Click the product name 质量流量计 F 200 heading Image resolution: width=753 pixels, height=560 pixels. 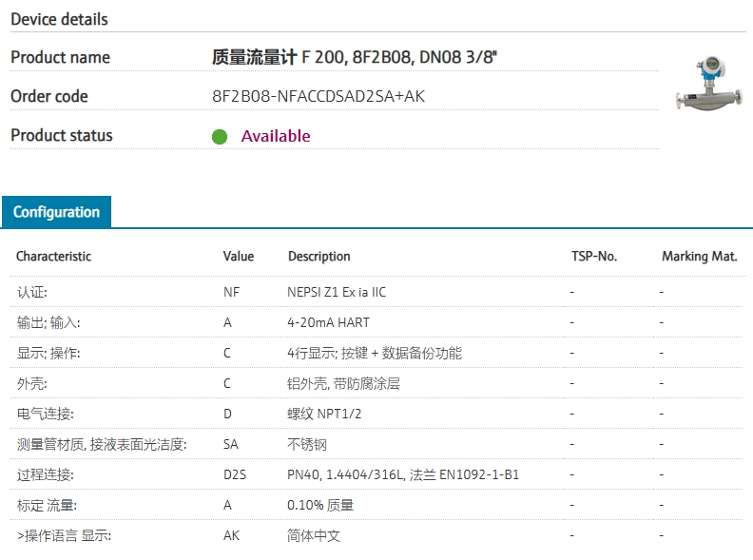[355, 57]
